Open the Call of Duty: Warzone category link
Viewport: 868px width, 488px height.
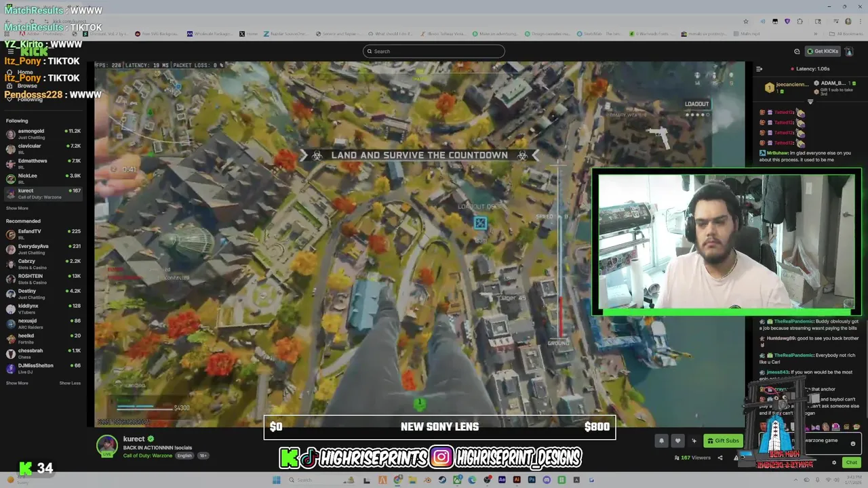[x=148, y=455]
